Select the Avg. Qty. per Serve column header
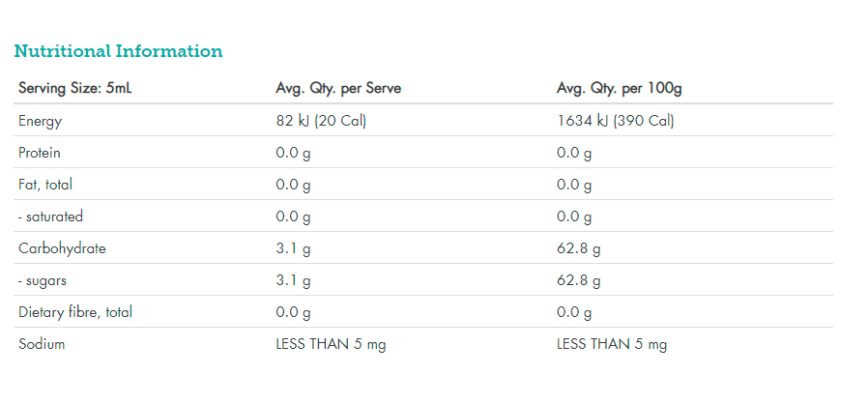The width and height of the screenshot is (868, 404). point(338,89)
